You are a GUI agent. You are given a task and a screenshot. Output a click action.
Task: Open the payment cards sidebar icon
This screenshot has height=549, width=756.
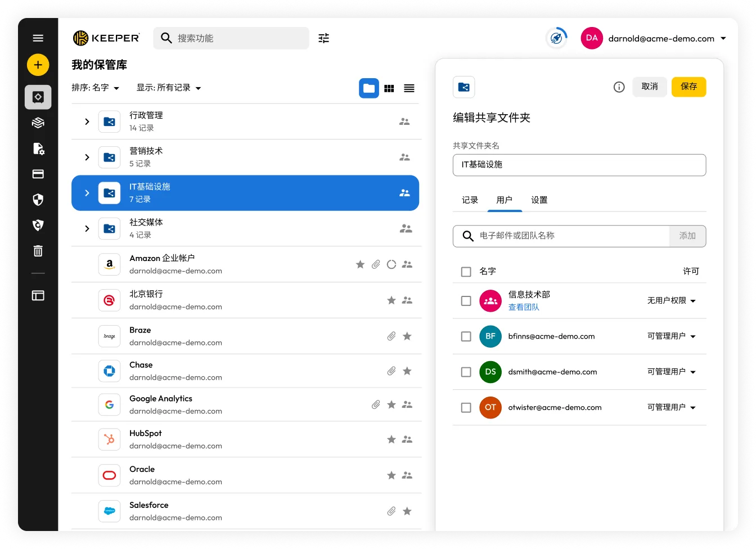point(38,174)
